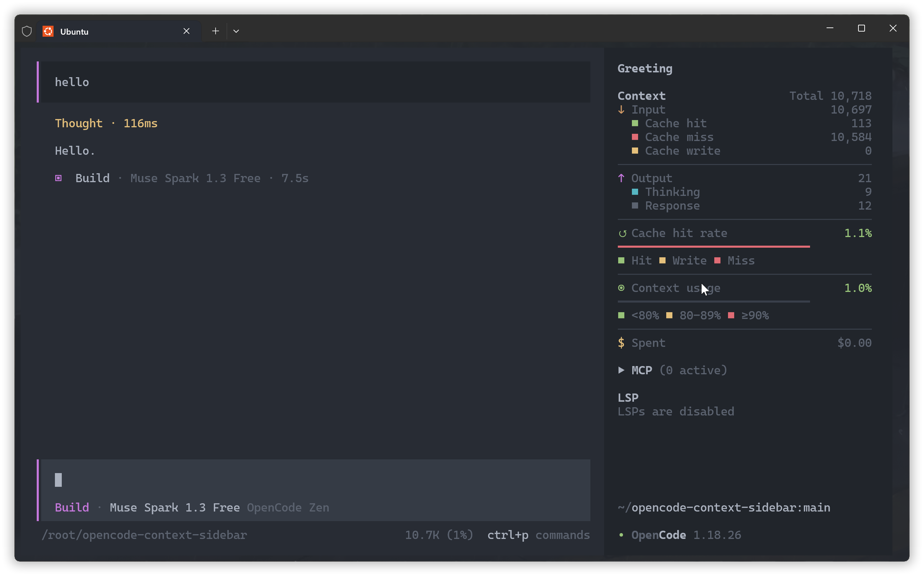Viewport: 924px width, 576px height.
Task: Click the purple Build square icon
Action: coord(58,178)
